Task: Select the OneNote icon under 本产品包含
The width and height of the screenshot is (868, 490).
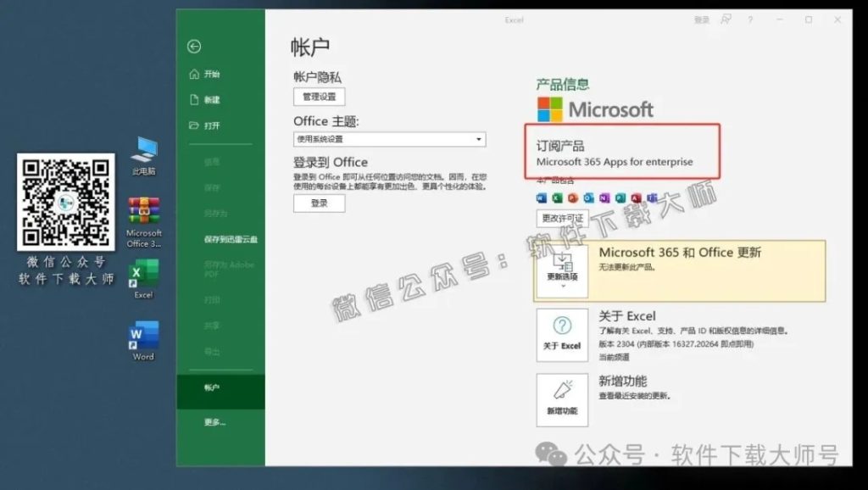Action: [604, 198]
